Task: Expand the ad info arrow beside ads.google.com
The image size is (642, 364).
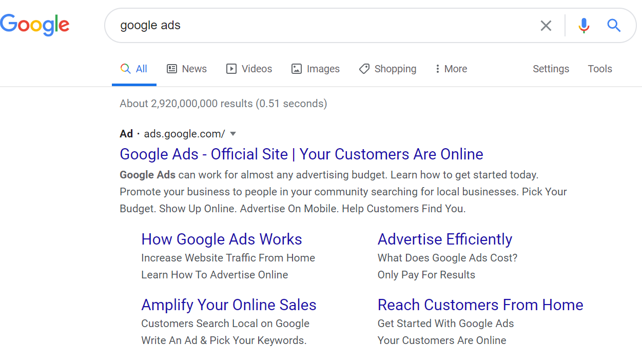Action: pyautogui.click(x=233, y=134)
